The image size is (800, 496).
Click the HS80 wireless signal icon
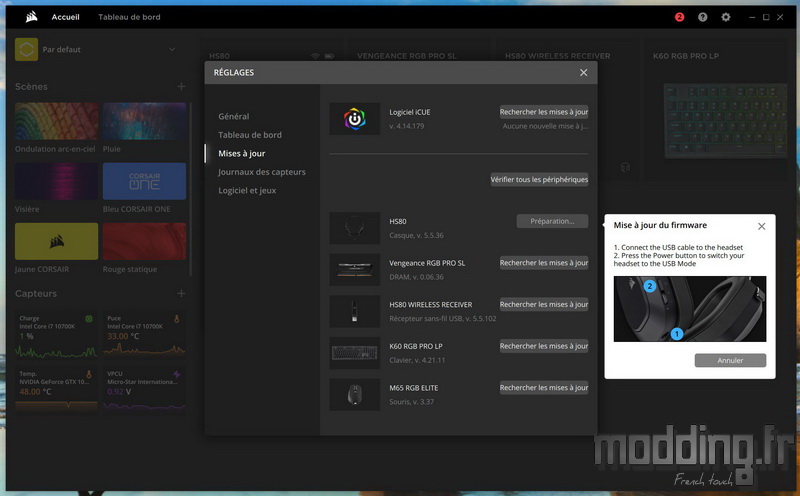[315, 56]
